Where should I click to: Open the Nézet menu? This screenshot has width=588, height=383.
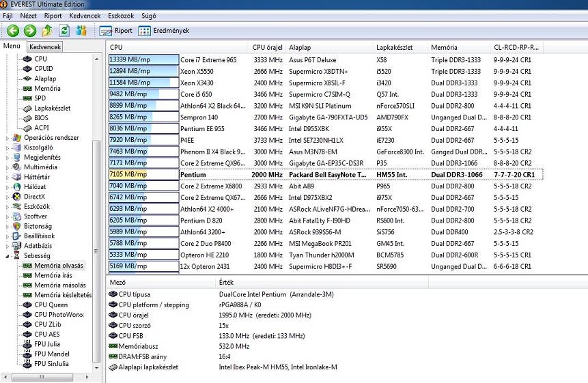(29, 16)
